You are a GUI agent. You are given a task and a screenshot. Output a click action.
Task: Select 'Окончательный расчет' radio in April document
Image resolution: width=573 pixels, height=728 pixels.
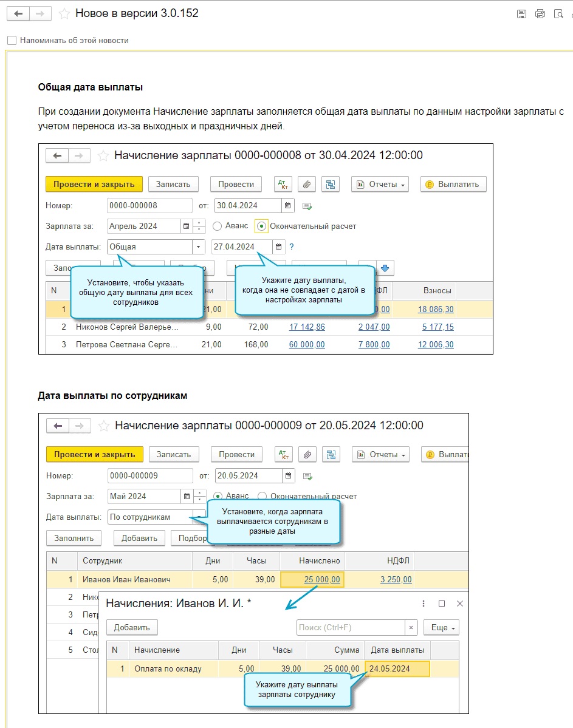click(x=262, y=226)
